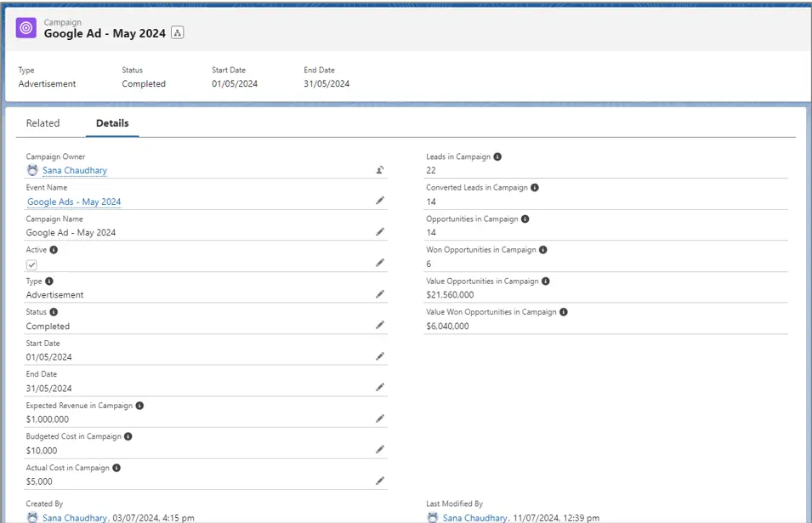Select the Details tab
Image resolution: width=812 pixels, height=523 pixels.
click(x=112, y=123)
